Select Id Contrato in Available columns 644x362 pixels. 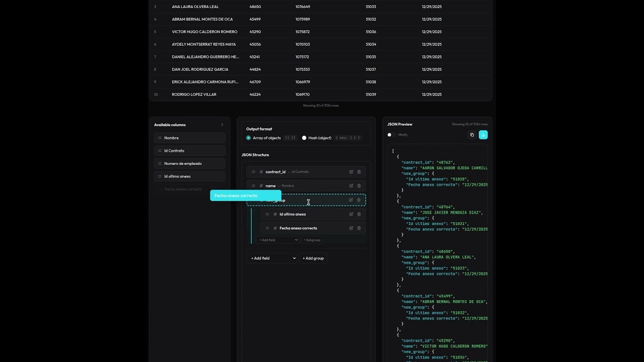[189, 150]
